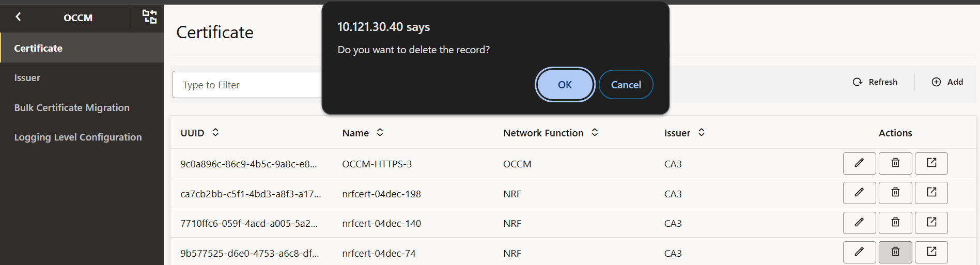The width and height of the screenshot is (980, 265).
Task: Select Logging Level Configuration menu item
Action: click(x=78, y=137)
